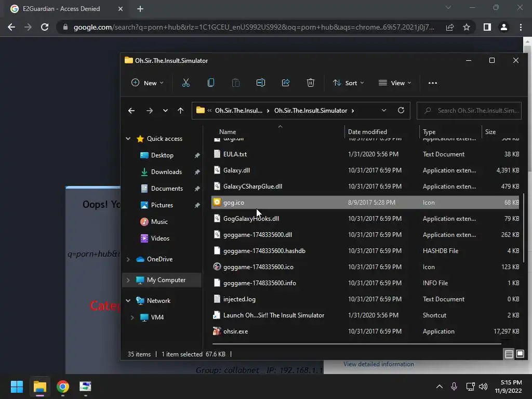Screen dimensions: 532x399
Task: Select the Galaxy.dll file
Action: 365,170
